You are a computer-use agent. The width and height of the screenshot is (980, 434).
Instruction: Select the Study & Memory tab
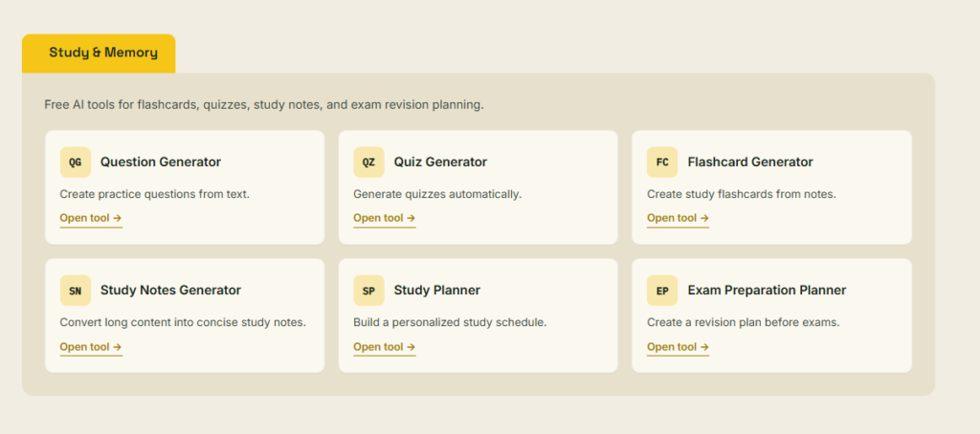[x=99, y=54]
